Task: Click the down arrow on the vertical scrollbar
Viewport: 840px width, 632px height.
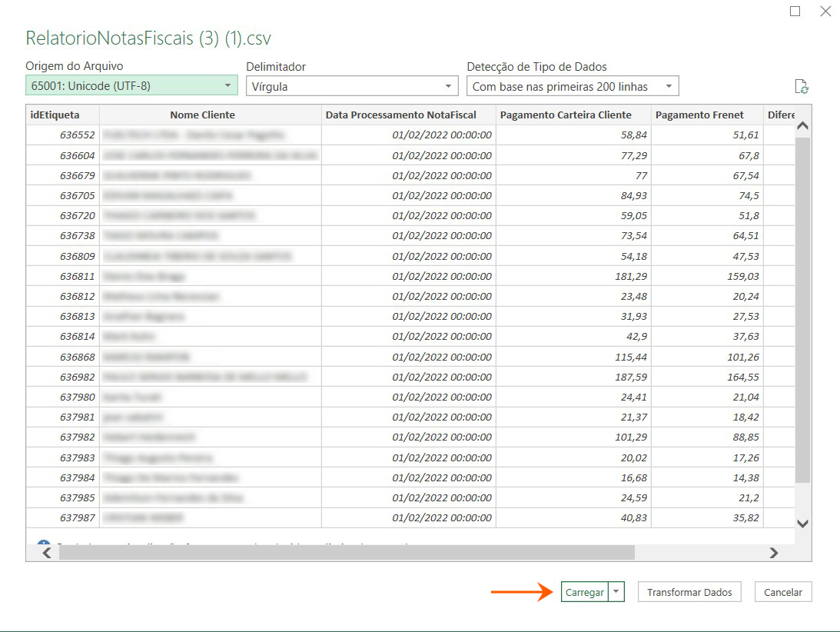Action: [802, 524]
